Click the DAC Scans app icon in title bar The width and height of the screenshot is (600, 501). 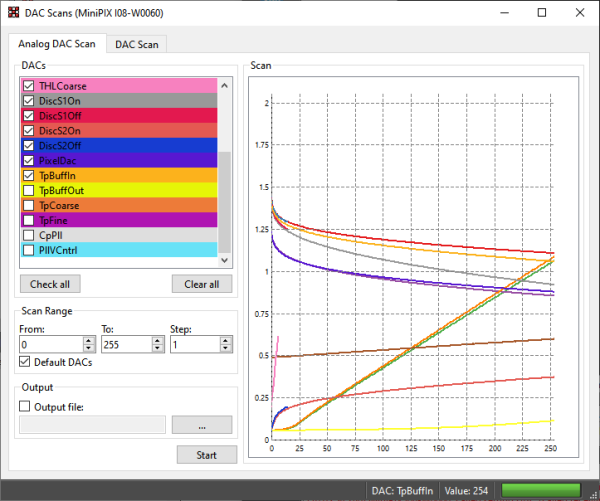pos(13,13)
